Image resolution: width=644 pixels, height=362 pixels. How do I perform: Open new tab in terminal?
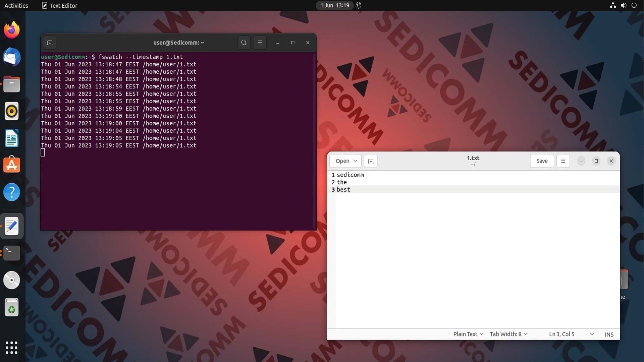point(50,43)
